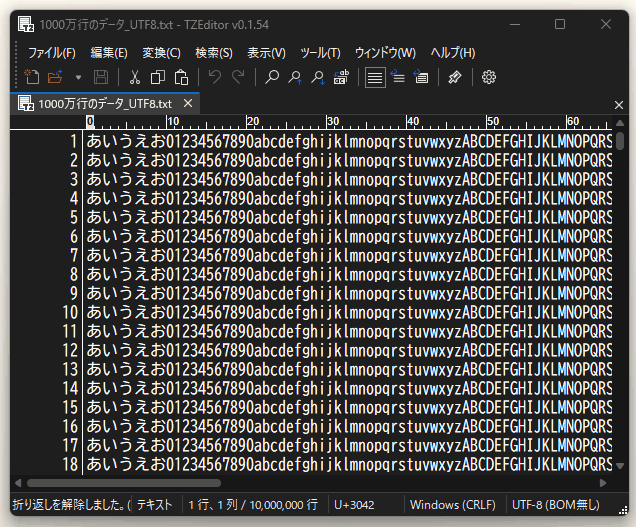Screen dimensions: 636x527
Task: Open the 表示(V) menu
Action: pyautogui.click(x=266, y=53)
